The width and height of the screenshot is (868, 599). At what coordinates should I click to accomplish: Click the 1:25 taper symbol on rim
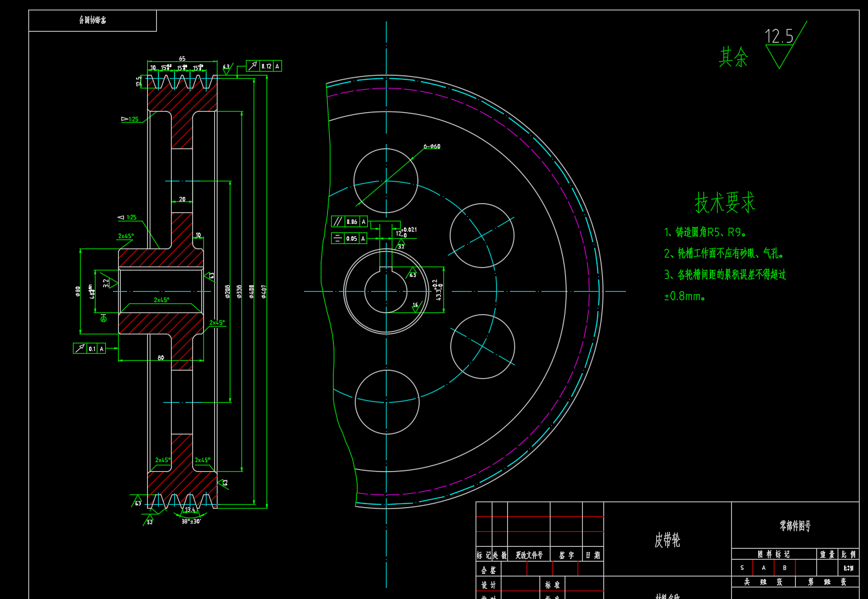[x=133, y=119]
